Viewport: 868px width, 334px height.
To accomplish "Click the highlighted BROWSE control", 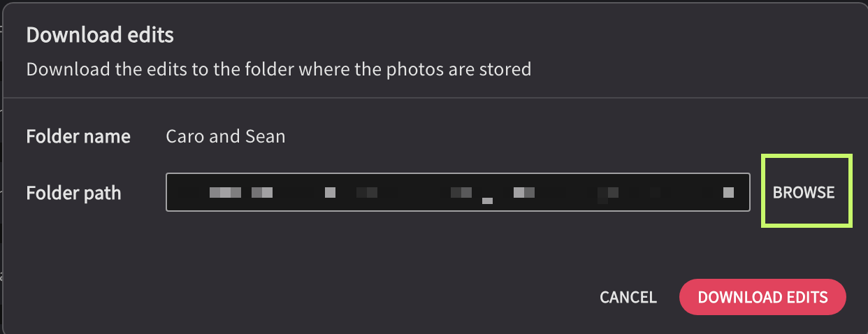I will (x=804, y=192).
